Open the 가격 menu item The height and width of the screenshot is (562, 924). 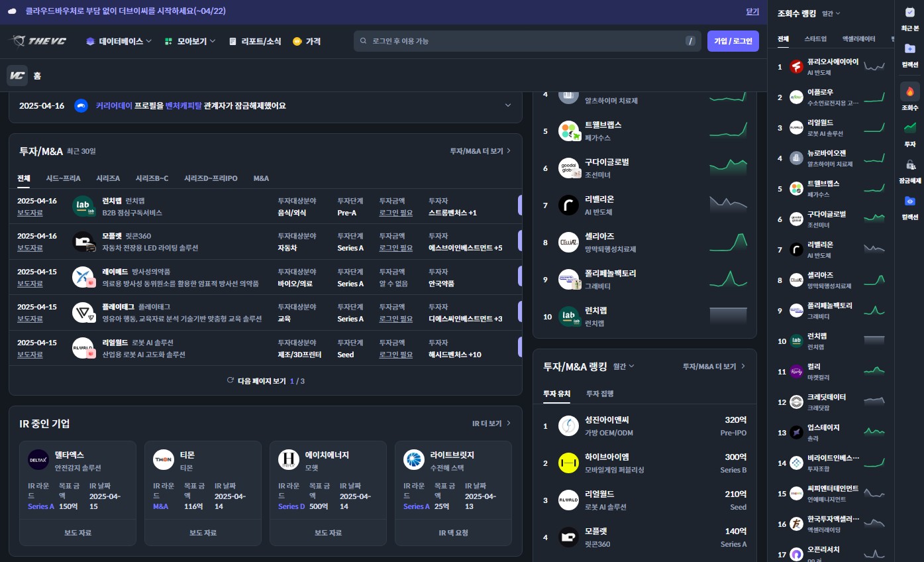tap(307, 41)
